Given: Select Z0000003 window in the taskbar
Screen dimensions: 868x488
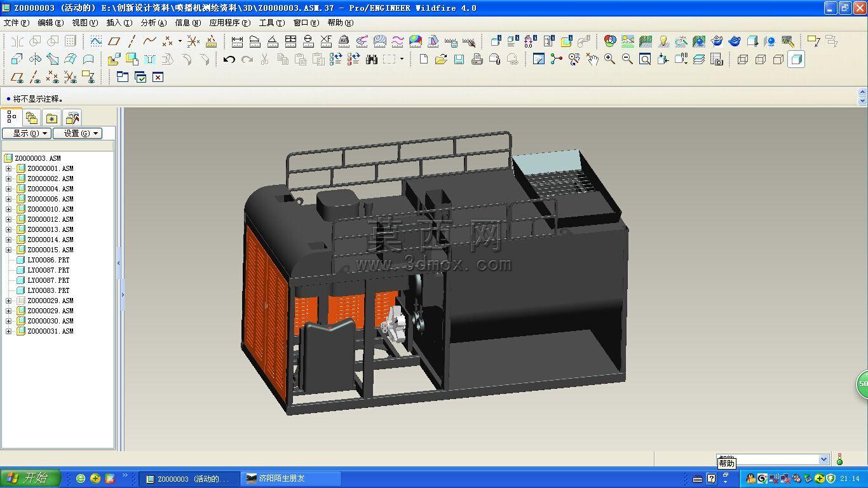Looking at the screenshot, I should (189, 478).
